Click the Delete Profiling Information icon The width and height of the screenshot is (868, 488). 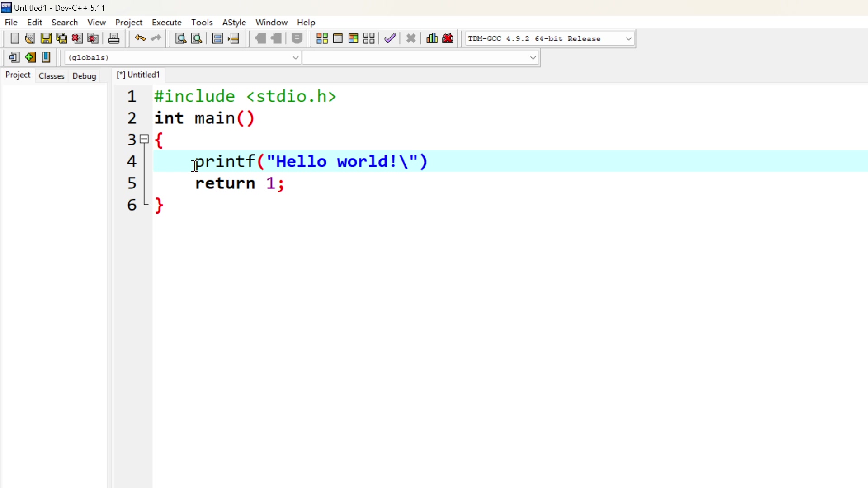click(448, 38)
